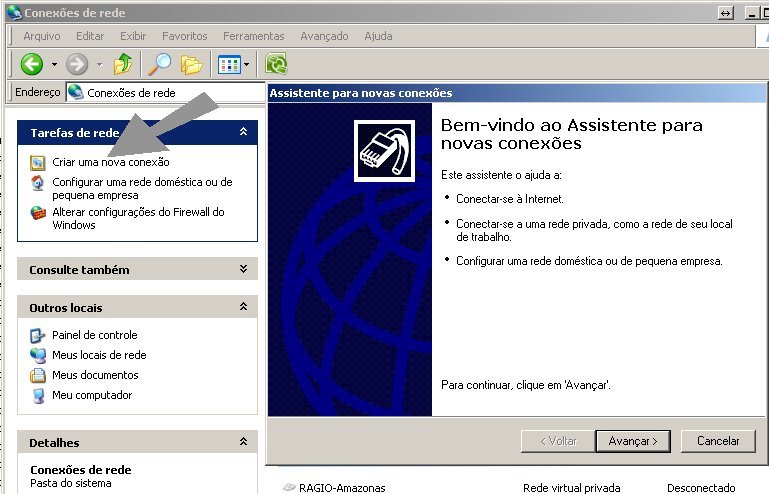
Task: Select the RAGIO-Amazonas connection entry
Action: coord(342,488)
